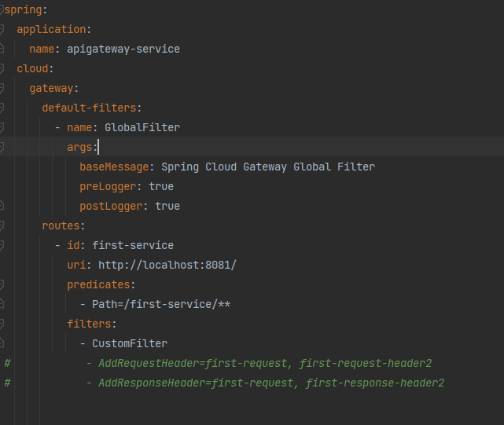Click the 'name' key above 'cloud:'

[x=42, y=49]
